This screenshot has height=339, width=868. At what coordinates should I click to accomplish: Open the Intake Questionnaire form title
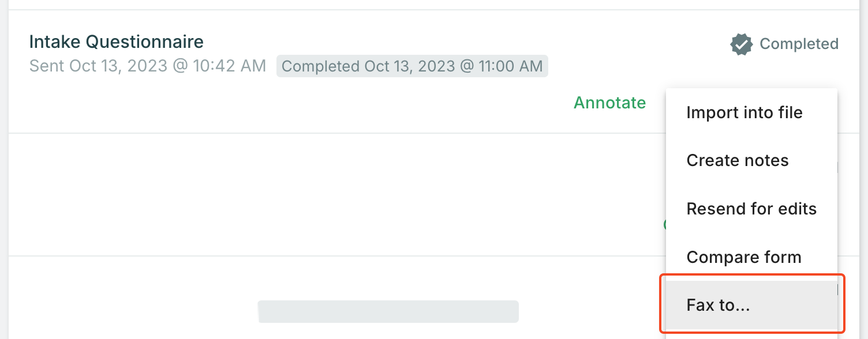(116, 42)
